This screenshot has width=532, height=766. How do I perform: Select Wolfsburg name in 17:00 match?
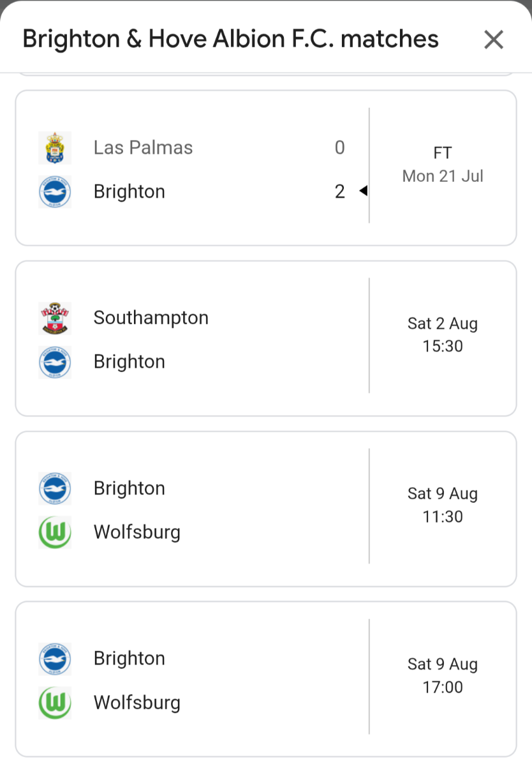(137, 703)
